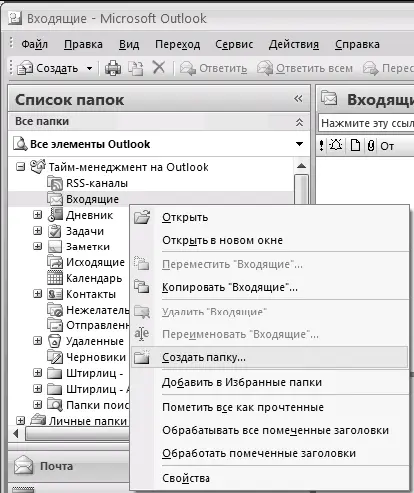Sort by importance exclamation column icon
This screenshot has height=493, width=414.
(321, 146)
